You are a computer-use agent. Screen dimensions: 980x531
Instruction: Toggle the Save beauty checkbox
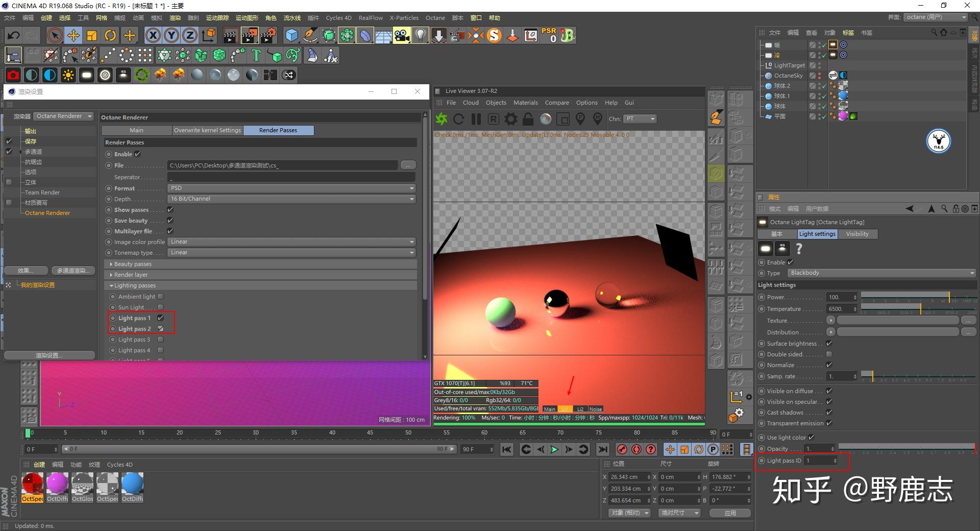[170, 221]
